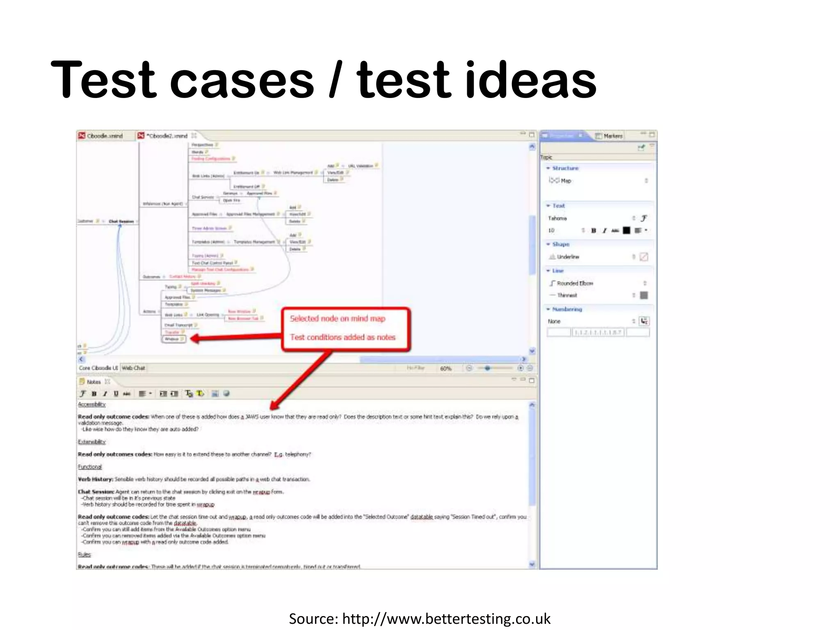Toggle strikethrough in Properties Text section
This screenshot has width=840, height=630.
[x=615, y=231]
